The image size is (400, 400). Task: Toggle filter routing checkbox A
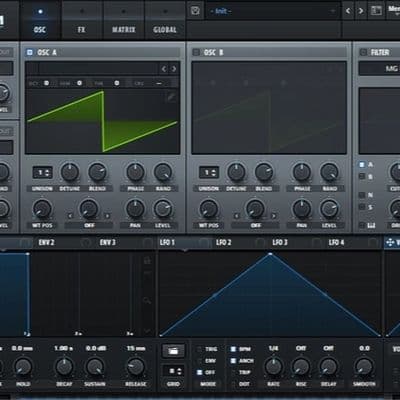[x=362, y=164]
